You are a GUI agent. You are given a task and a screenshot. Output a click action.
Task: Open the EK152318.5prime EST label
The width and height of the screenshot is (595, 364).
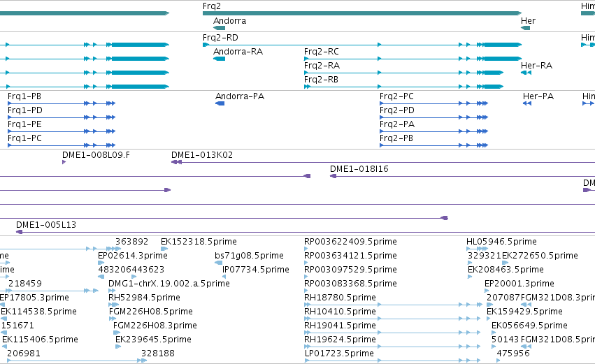(199, 242)
